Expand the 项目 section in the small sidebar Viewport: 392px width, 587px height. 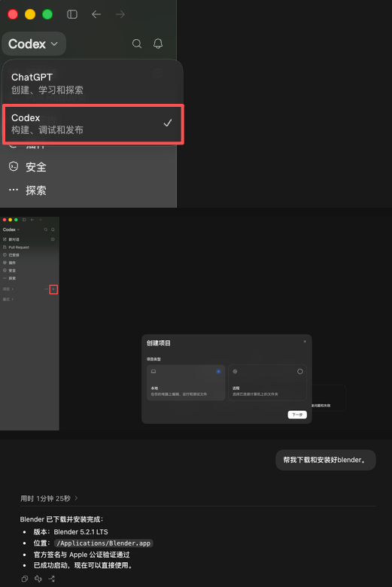(8, 289)
